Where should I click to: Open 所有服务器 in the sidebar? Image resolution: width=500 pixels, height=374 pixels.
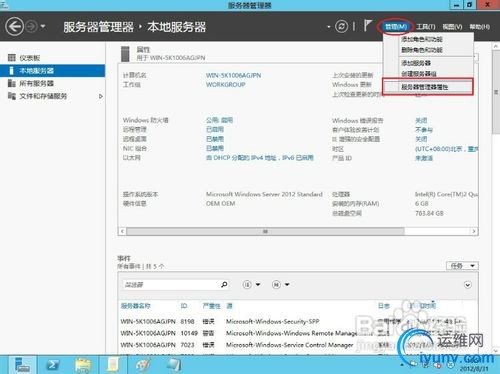tap(36, 83)
